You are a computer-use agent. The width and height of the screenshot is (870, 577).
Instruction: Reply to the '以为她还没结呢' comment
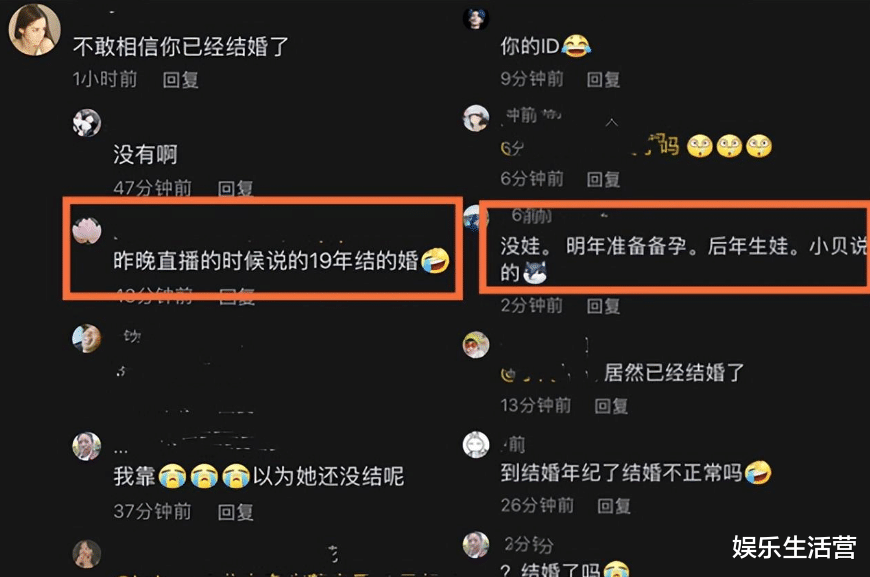coord(235,512)
